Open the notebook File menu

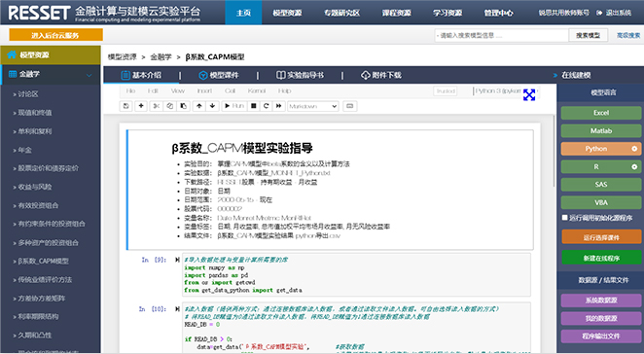[x=130, y=90]
